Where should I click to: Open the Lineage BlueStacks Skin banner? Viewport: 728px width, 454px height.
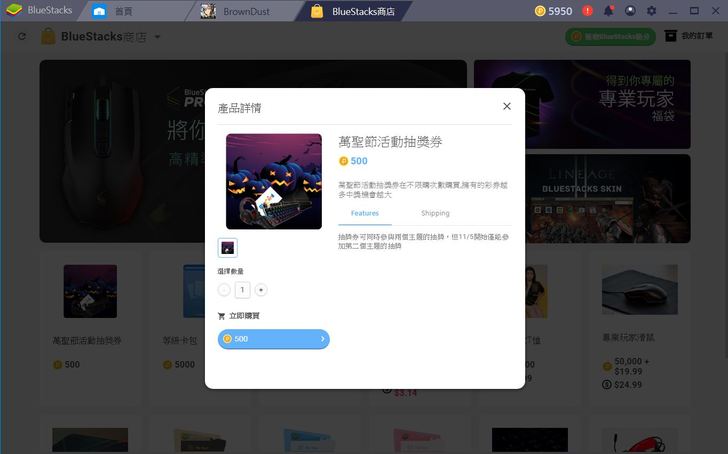tap(608, 199)
